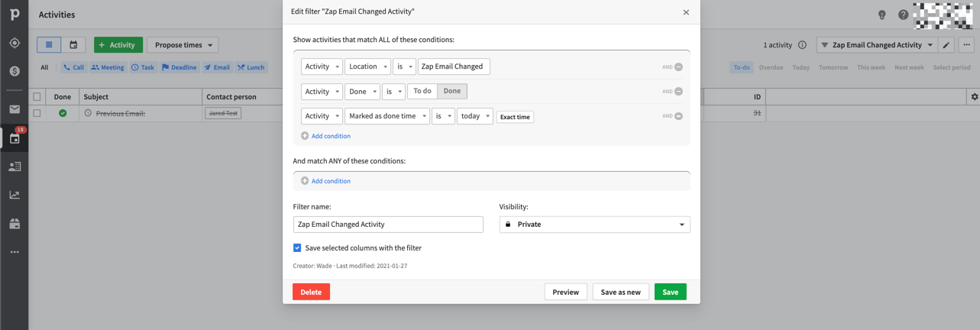
Task: Click the Preview button
Action: point(565,292)
